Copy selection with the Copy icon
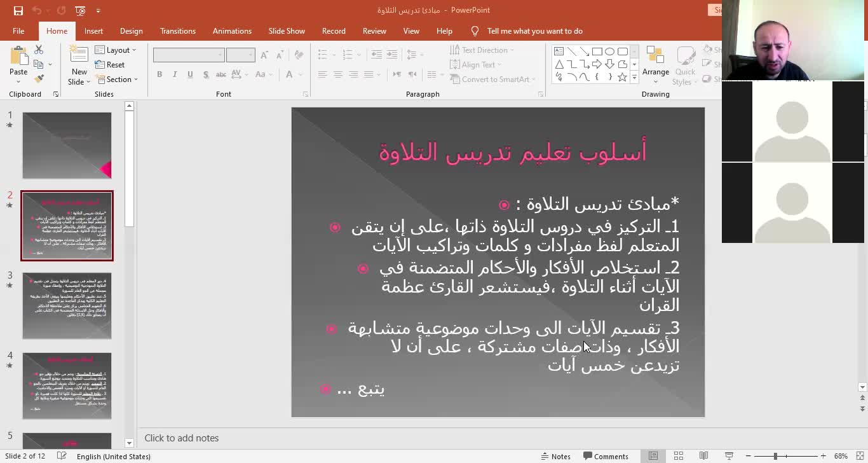 (x=39, y=64)
